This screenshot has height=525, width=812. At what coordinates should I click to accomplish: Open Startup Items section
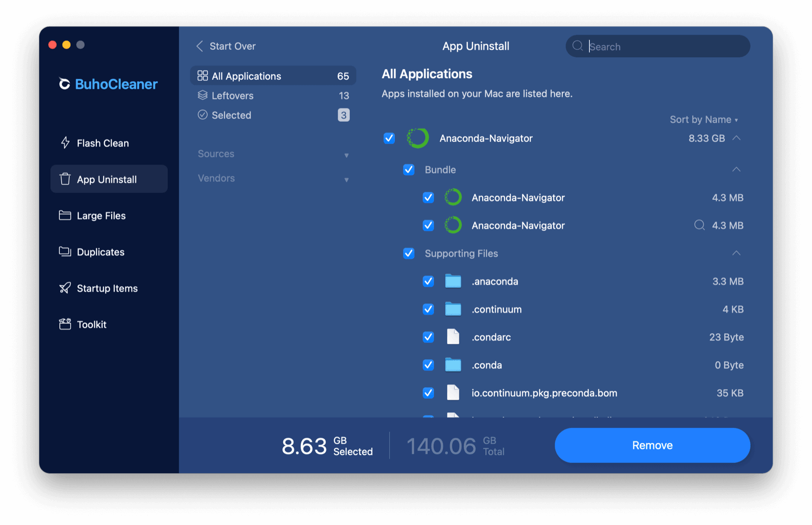click(x=109, y=288)
